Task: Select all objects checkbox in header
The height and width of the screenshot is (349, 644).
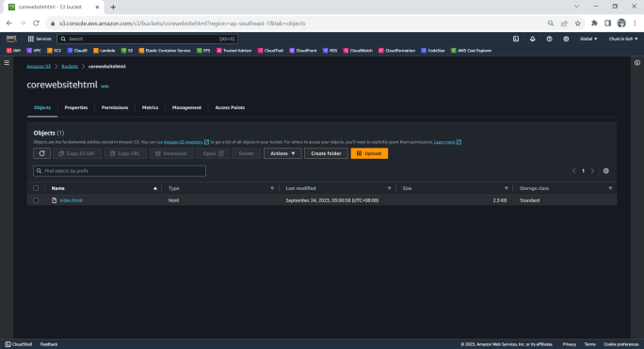Action: [36, 188]
